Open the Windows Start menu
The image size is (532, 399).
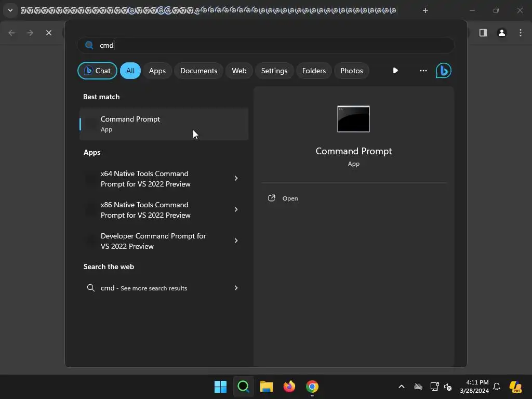click(x=220, y=387)
